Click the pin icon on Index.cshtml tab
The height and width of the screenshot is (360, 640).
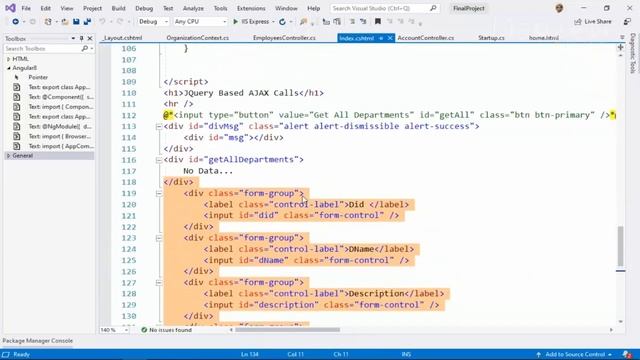(381, 38)
